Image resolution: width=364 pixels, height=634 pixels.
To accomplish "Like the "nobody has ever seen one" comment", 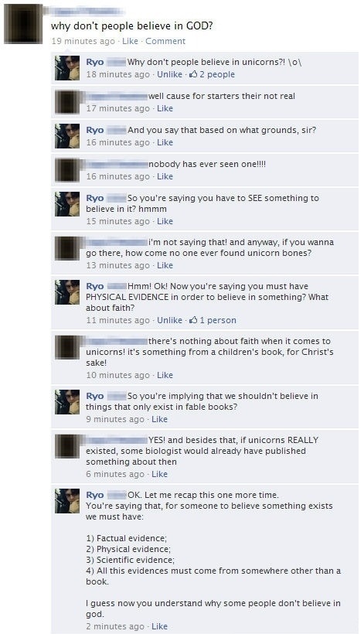I will pyautogui.click(x=165, y=176).
